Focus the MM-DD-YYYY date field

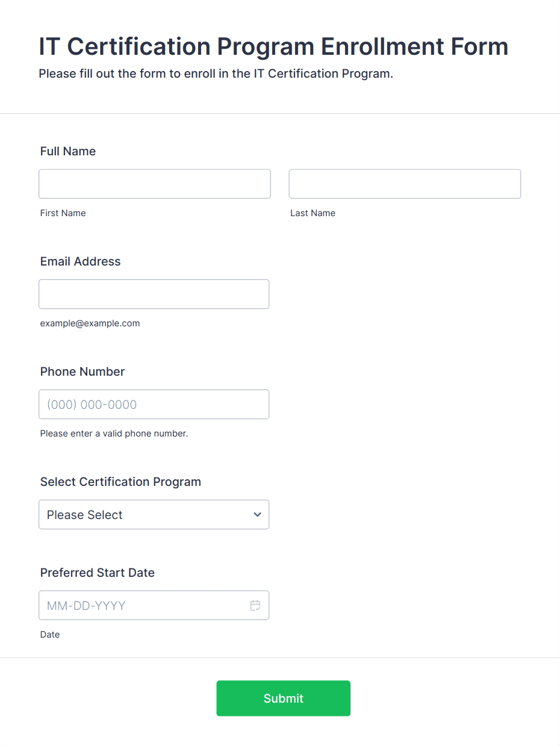tap(154, 605)
